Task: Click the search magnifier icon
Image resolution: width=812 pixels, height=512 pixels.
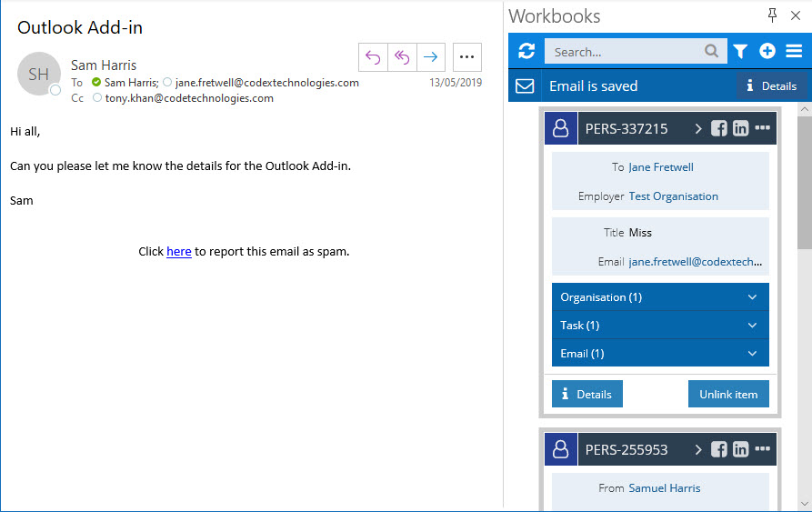Action: 712,51
